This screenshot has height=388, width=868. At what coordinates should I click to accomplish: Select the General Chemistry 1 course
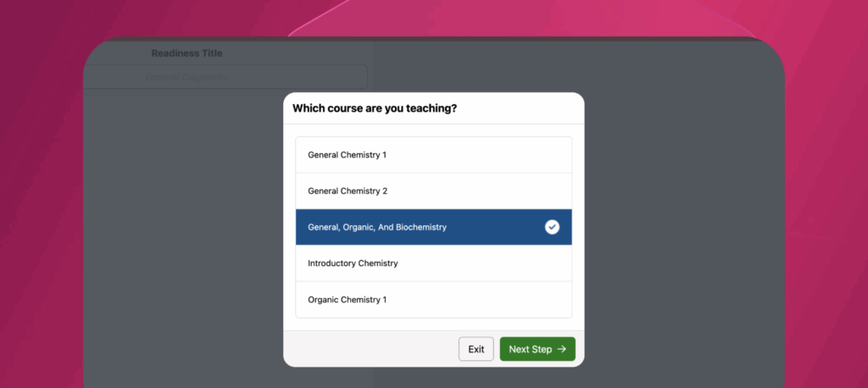(433, 155)
